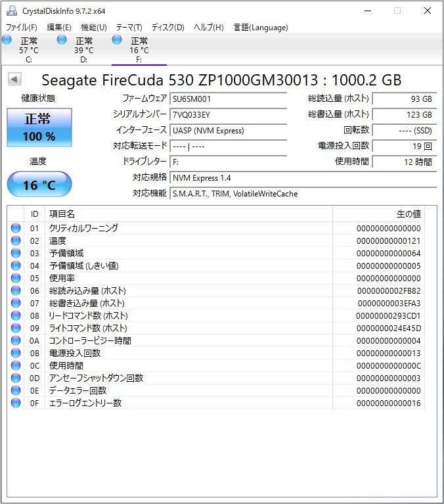This screenshot has height=504, width=444.
Task: Click the 生の値 column header
Action: pyautogui.click(x=378, y=214)
